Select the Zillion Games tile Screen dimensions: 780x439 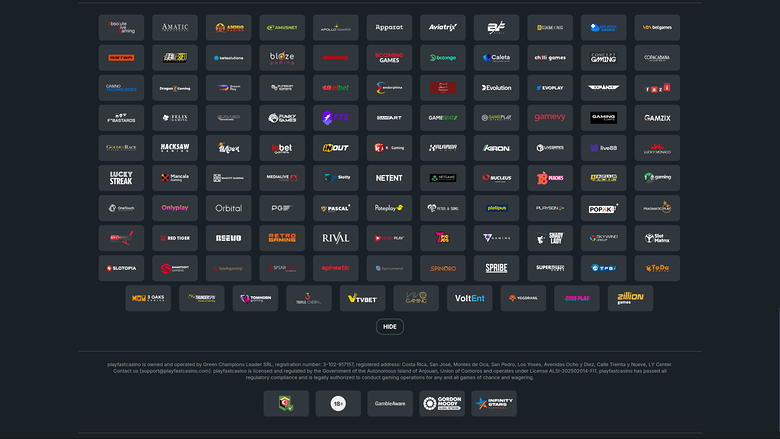pos(630,298)
